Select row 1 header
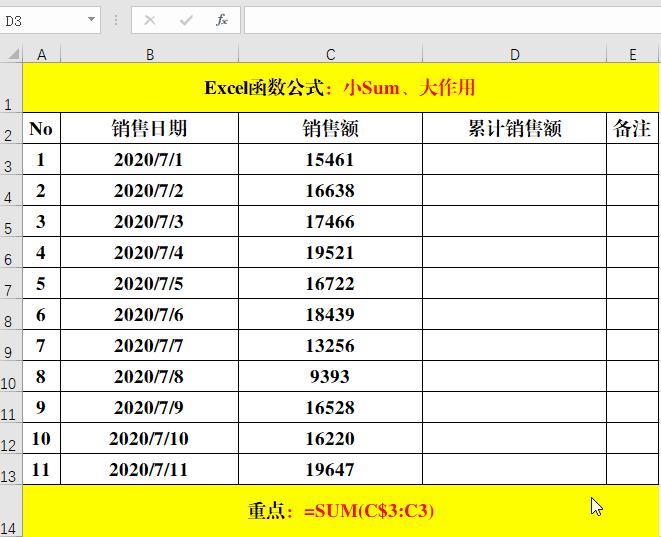 [11, 88]
